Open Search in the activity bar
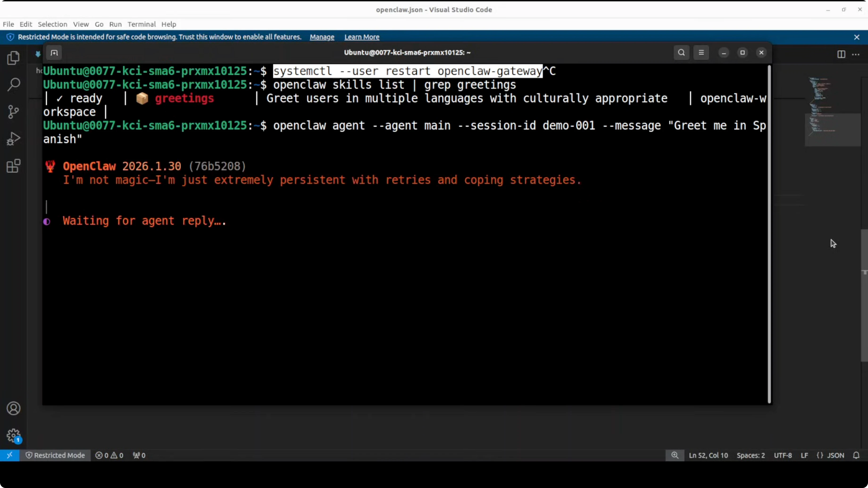This screenshot has width=868, height=488. pos(13,84)
